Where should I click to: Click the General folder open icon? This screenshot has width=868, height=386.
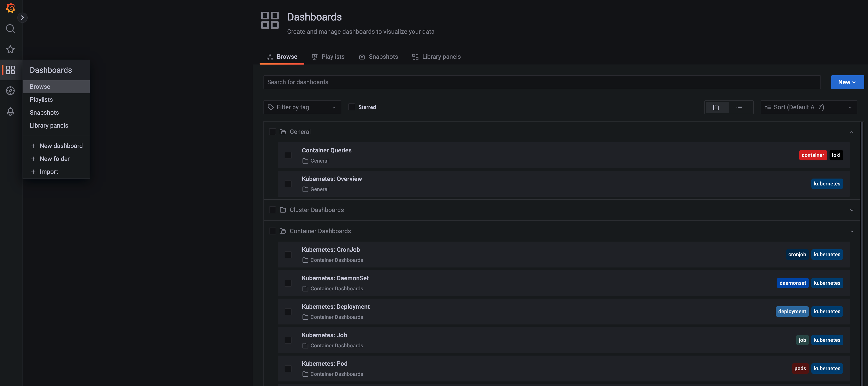(283, 132)
